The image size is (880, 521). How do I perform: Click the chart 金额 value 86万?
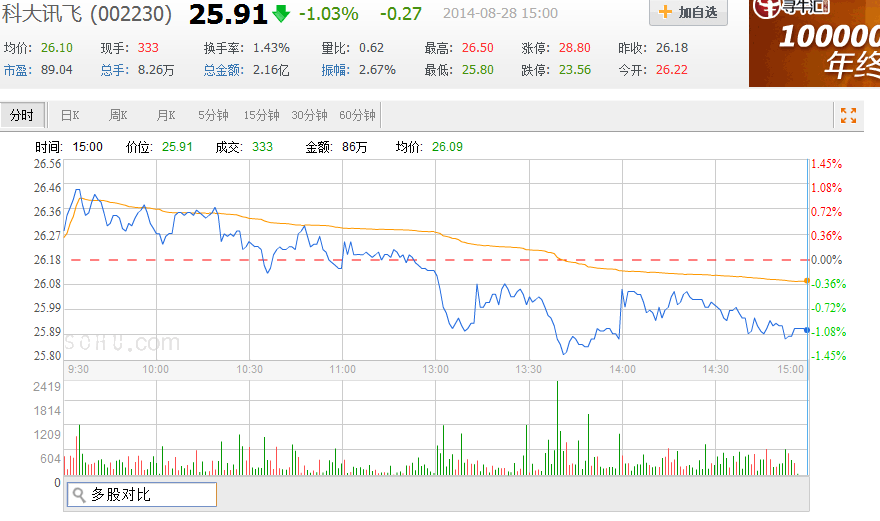(355, 147)
